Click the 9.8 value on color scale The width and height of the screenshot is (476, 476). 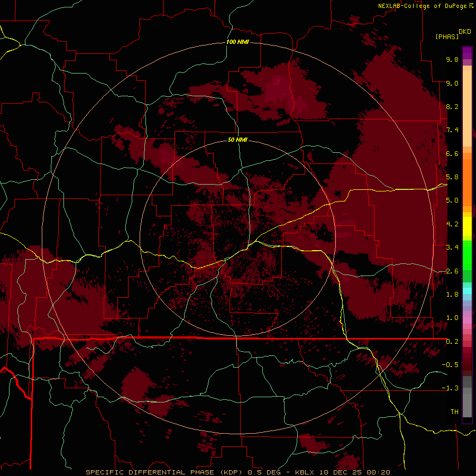tap(452, 59)
